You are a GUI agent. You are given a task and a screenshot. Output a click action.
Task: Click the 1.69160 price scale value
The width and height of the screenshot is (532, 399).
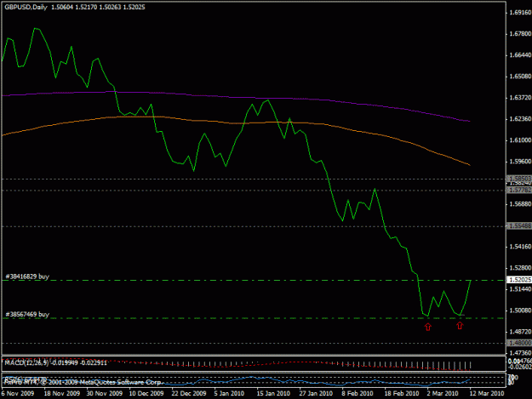tap(520, 13)
